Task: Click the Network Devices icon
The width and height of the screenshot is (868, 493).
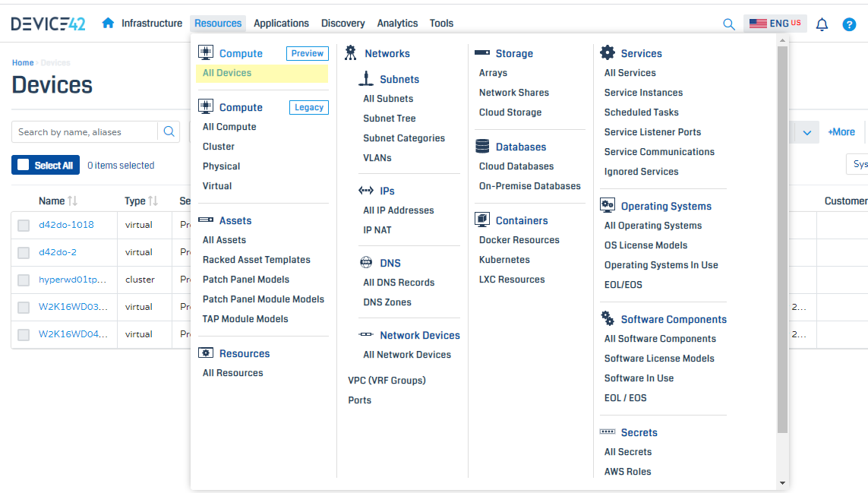Action: [x=366, y=334]
